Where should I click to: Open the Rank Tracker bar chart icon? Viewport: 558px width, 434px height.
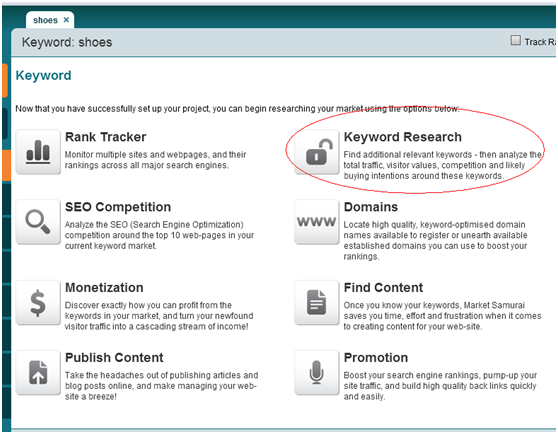click(x=38, y=152)
